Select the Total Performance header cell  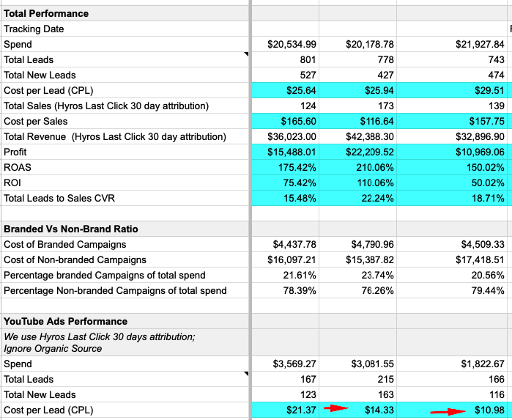tap(125, 13)
